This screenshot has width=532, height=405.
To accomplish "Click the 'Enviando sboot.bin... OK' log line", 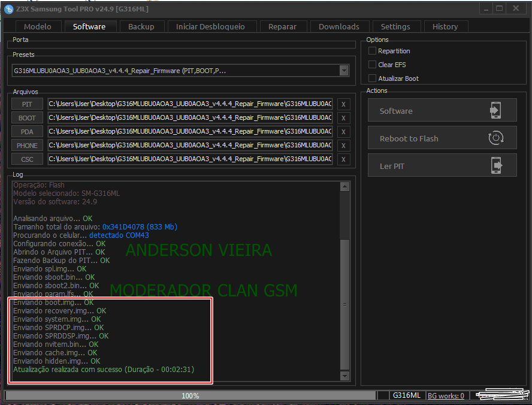I will tap(55, 277).
